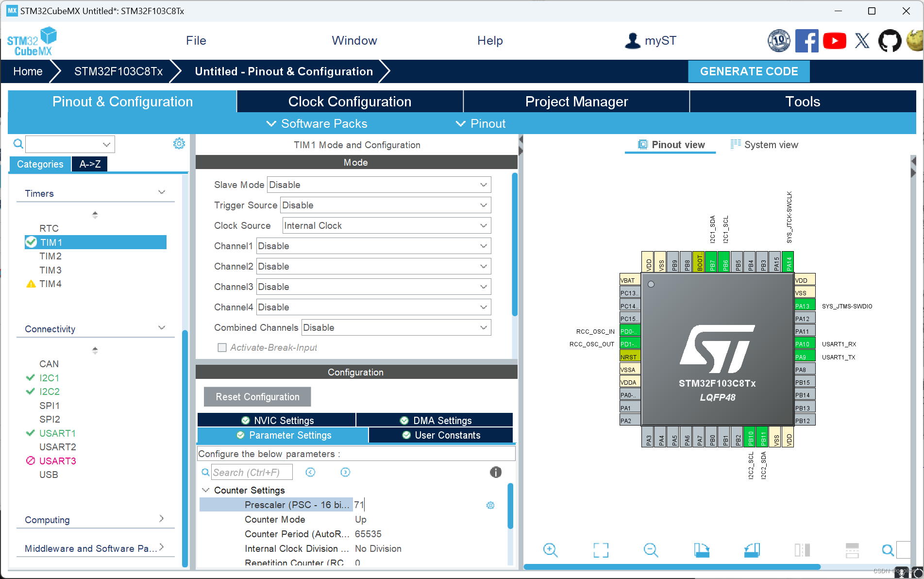Go to previous parameter search result
Screen dimensions: 924x579
click(x=310, y=472)
